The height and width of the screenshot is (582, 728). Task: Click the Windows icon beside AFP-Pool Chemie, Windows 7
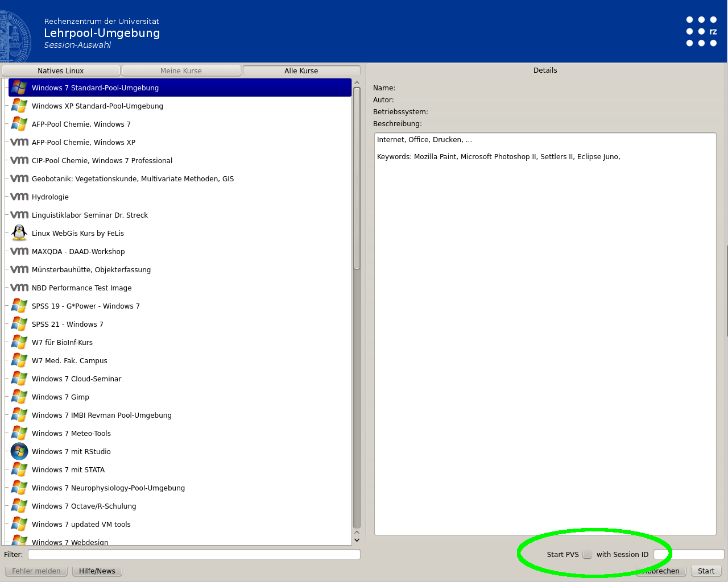(x=19, y=124)
